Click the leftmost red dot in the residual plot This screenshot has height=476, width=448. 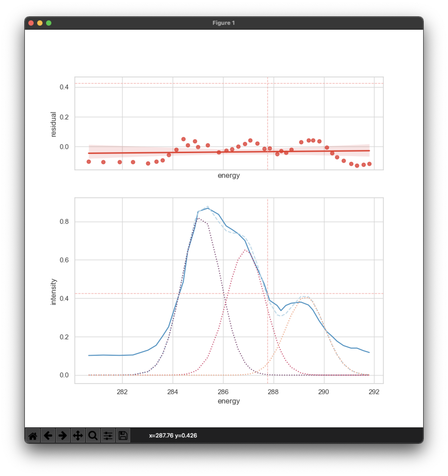[89, 162]
